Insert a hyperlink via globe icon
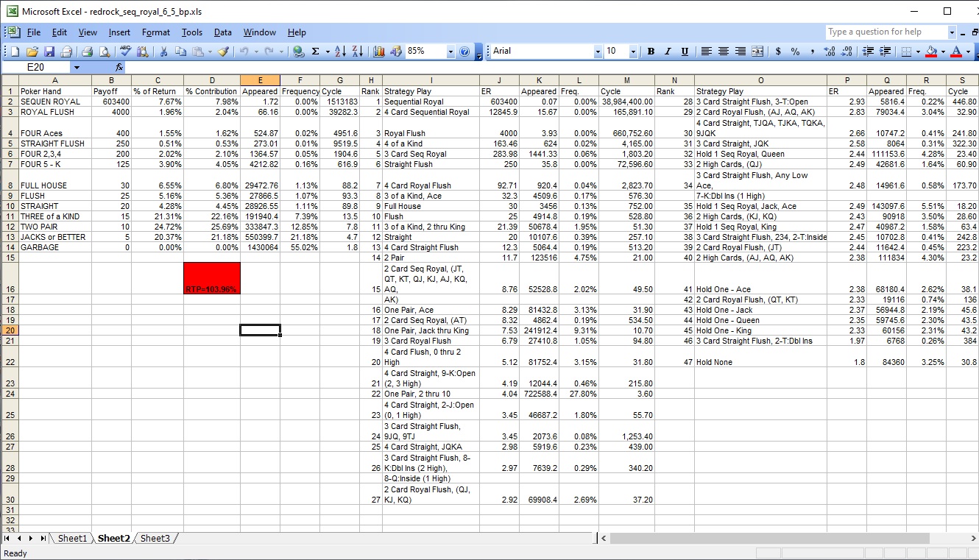Image resolution: width=979 pixels, height=560 pixels. [298, 52]
